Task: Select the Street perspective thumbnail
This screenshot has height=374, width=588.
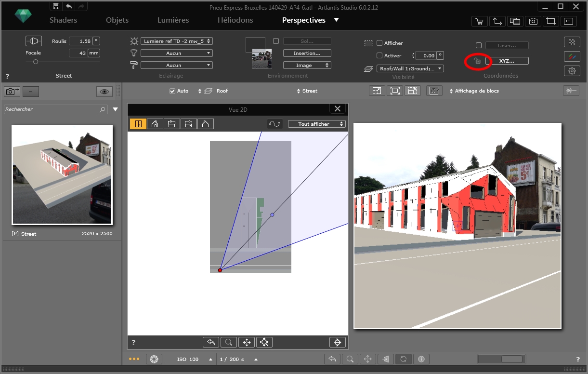Action: click(x=62, y=175)
